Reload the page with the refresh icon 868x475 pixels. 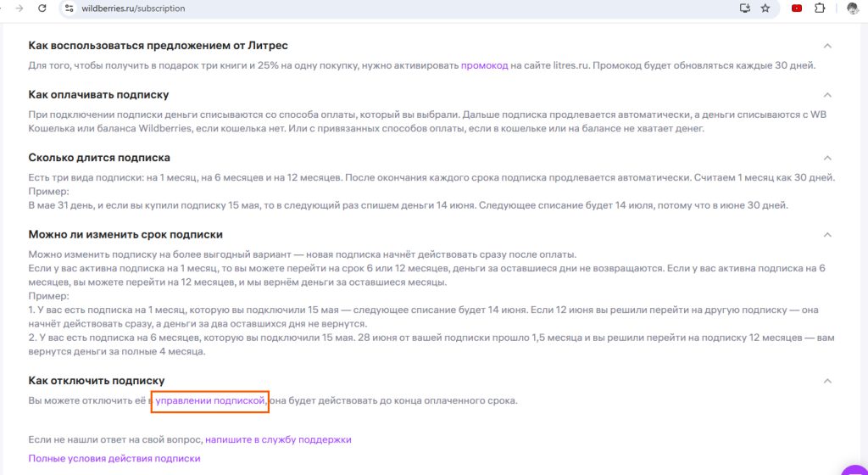point(44,8)
